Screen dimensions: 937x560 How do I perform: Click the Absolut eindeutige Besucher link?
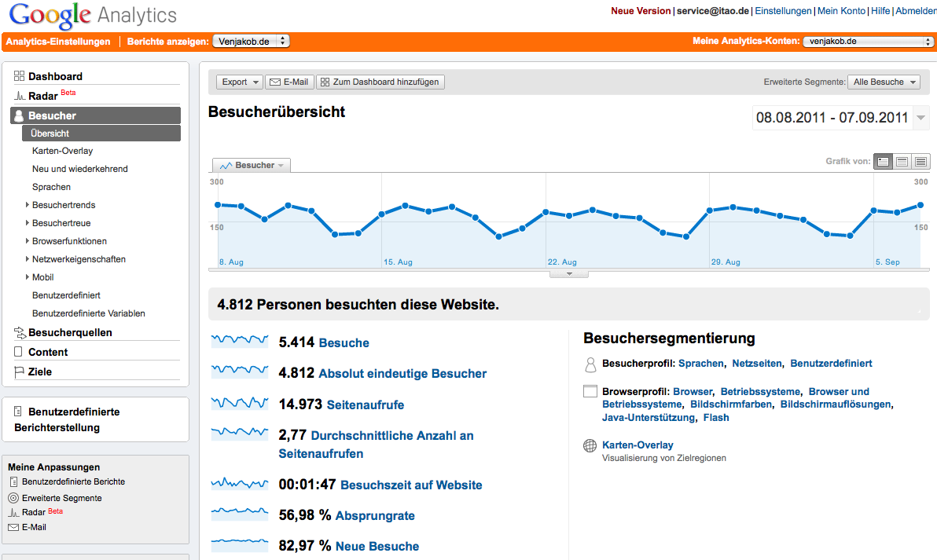click(x=402, y=374)
